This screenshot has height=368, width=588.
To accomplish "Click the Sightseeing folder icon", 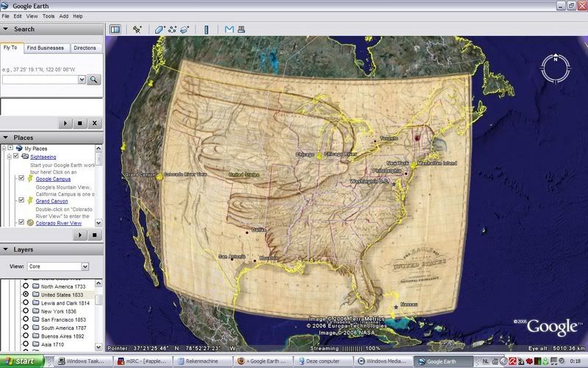I will point(25,156).
